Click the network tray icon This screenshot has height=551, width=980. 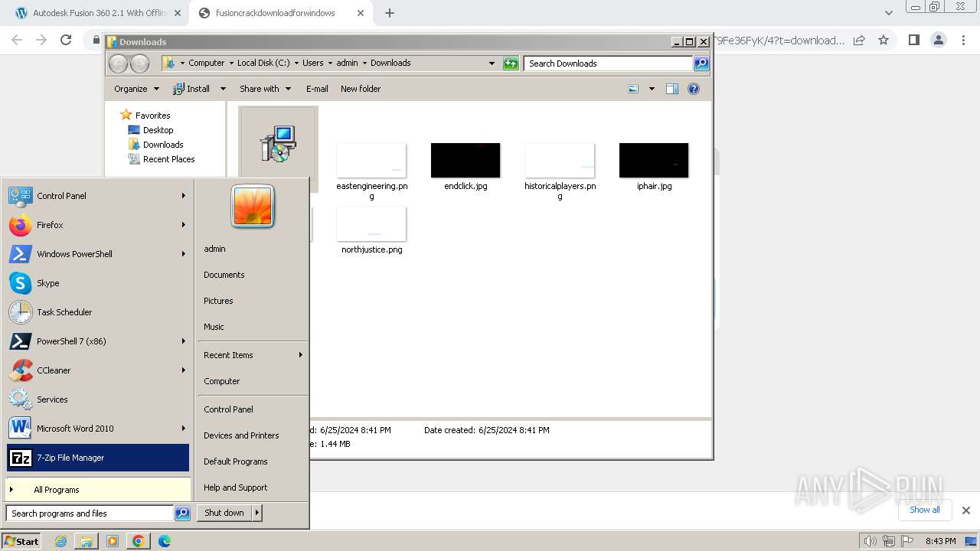tap(889, 541)
